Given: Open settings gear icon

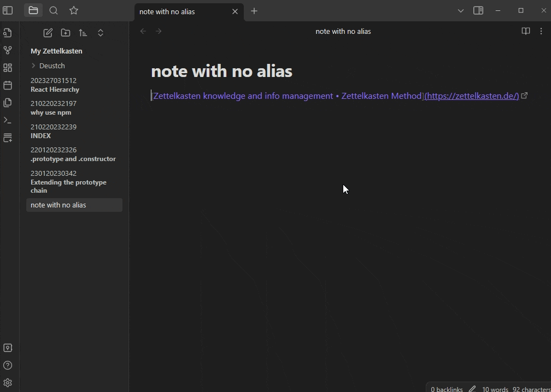Looking at the screenshot, I should (x=8, y=383).
